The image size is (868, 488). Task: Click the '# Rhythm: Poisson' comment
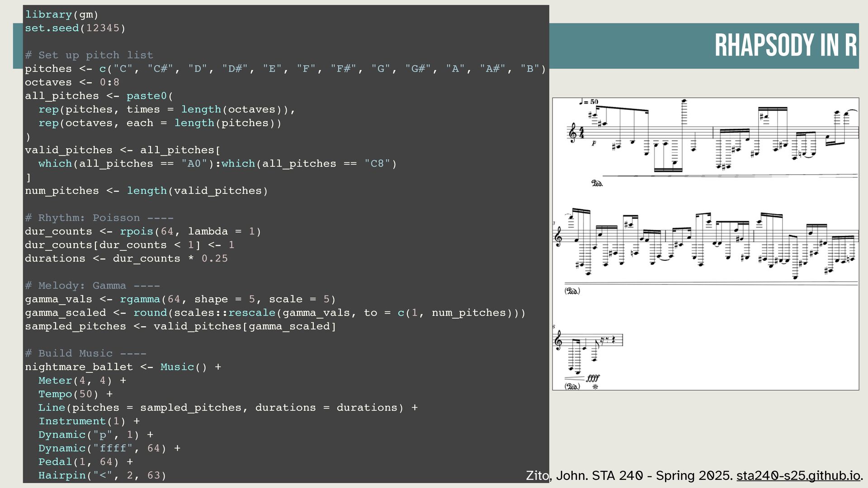click(99, 218)
